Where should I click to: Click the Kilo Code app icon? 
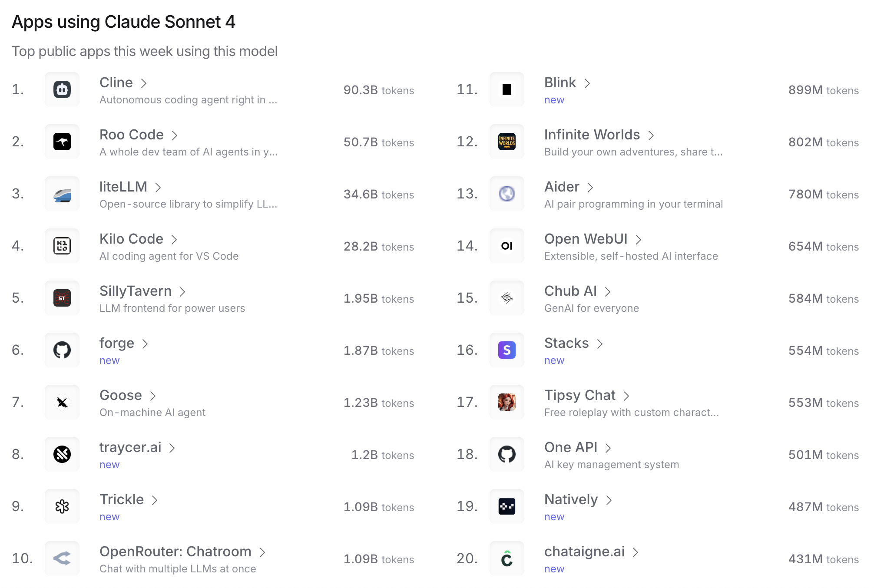click(62, 246)
